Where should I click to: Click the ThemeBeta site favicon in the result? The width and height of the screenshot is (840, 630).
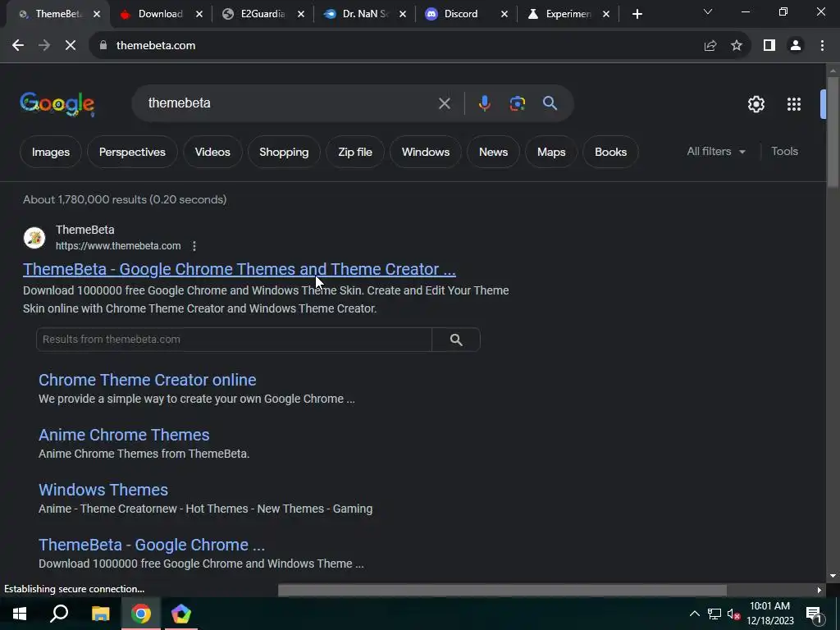[x=34, y=237]
